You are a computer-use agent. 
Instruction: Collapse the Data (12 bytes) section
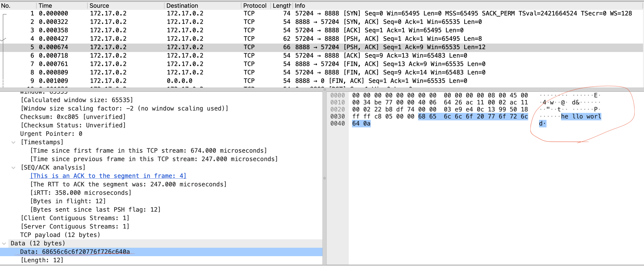pos(4,243)
